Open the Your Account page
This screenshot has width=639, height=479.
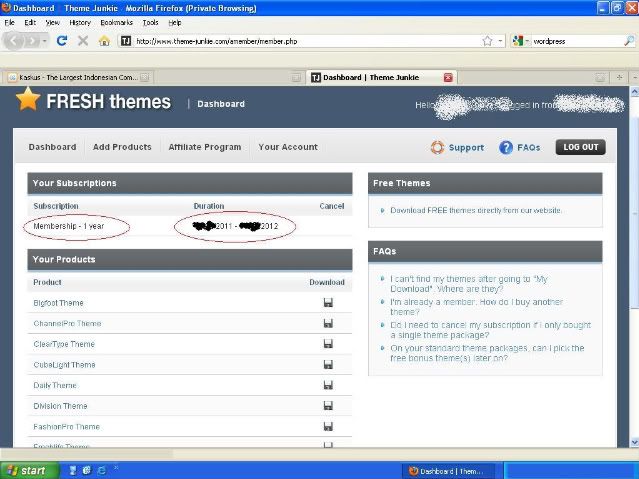click(x=288, y=147)
